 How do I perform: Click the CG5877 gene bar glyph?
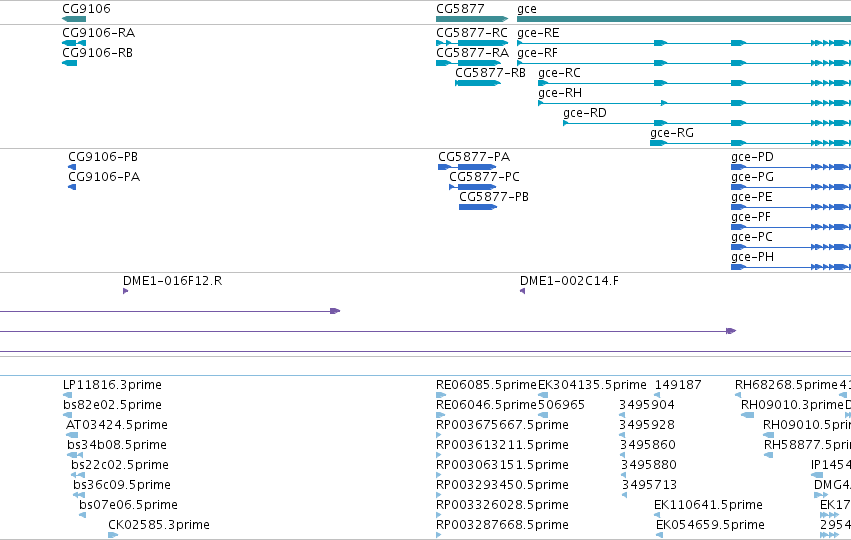[x=472, y=19]
